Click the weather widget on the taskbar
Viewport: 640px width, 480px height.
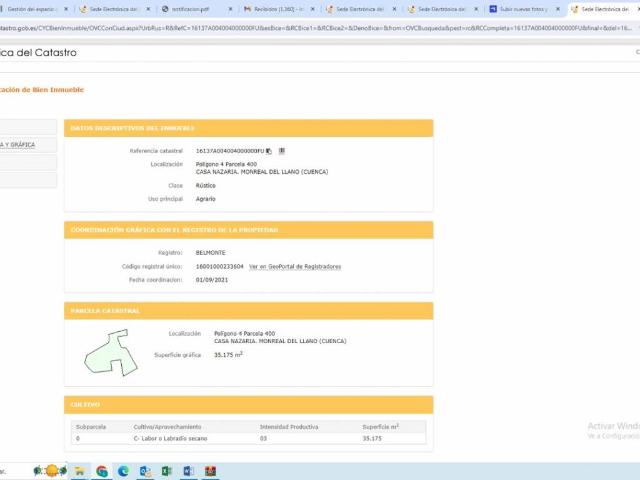pyautogui.click(x=48, y=471)
